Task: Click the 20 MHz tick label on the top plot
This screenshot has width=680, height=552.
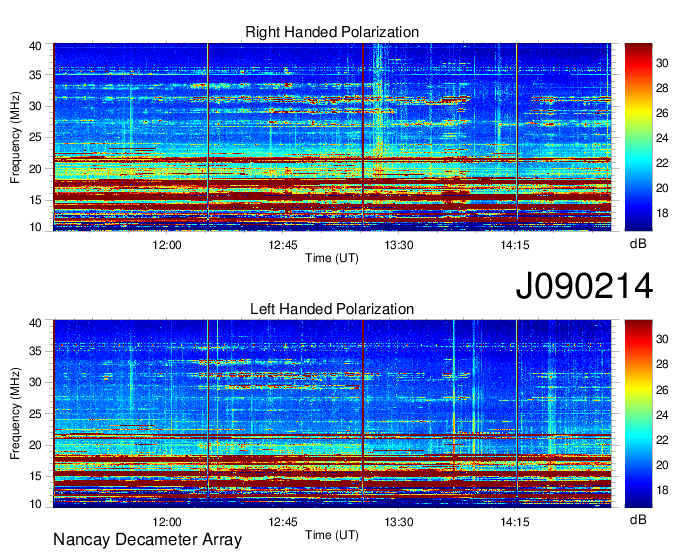Action: [35, 169]
